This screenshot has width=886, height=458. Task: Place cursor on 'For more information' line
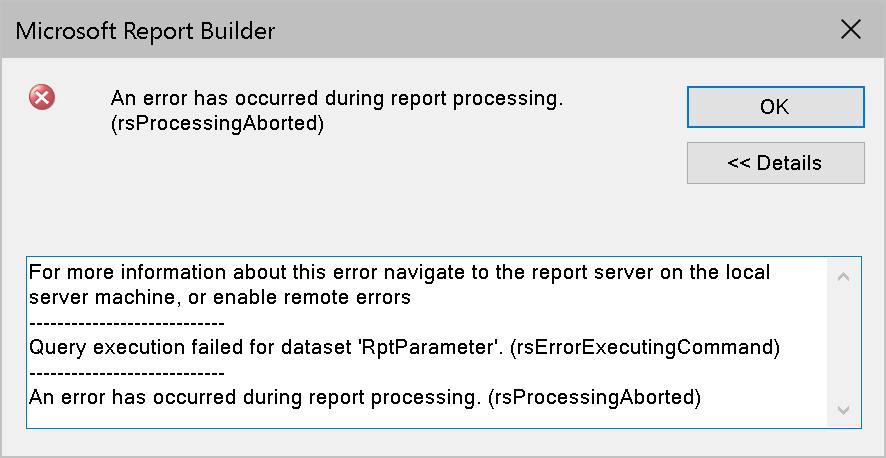[x=399, y=272]
